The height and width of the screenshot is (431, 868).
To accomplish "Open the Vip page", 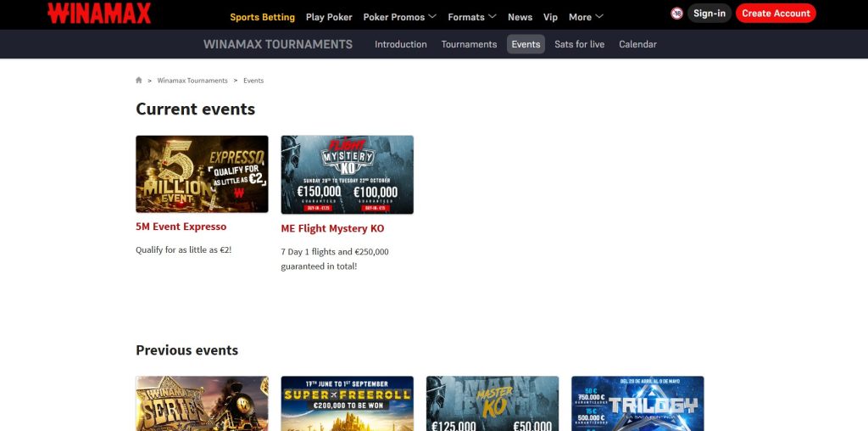I will [x=550, y=17].
